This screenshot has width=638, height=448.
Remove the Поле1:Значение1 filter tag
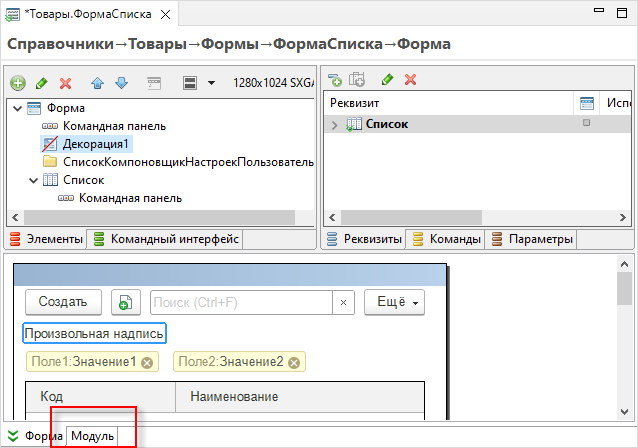(147, 363)
